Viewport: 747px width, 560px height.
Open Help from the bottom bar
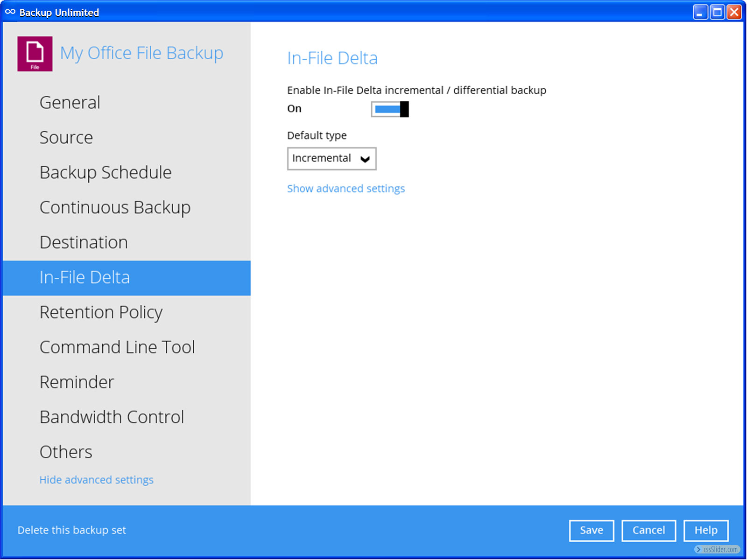click(x=705, y=531)
